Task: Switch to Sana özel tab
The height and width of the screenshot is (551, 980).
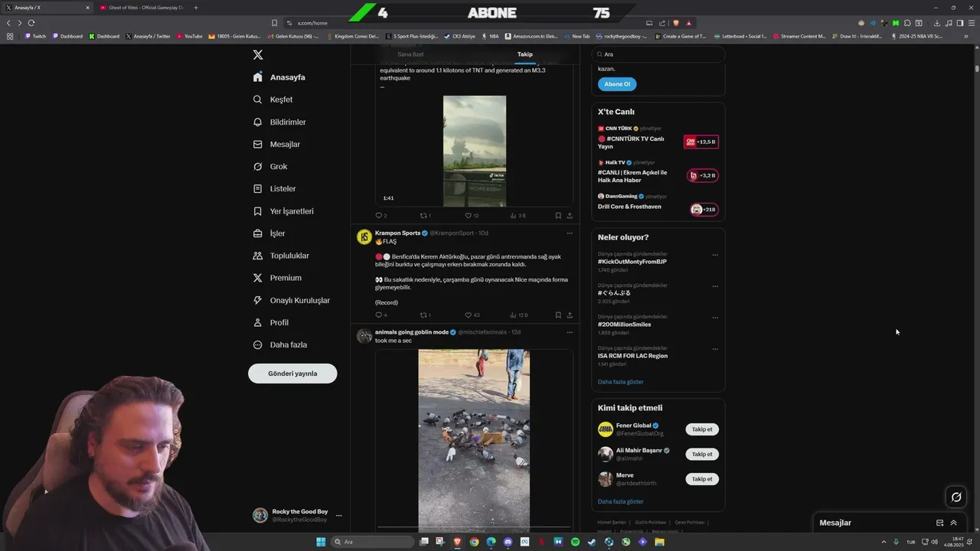Action: pos(410,54)
